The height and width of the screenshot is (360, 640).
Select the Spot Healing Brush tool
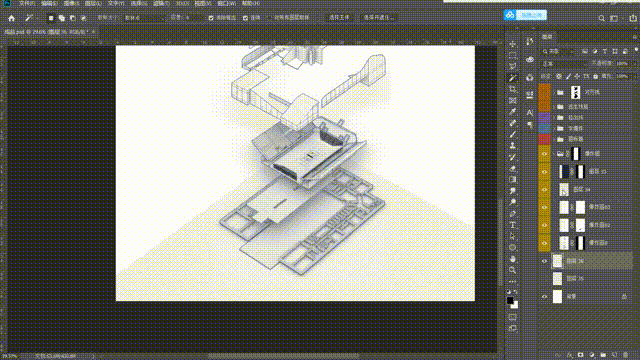click(513, 123)
